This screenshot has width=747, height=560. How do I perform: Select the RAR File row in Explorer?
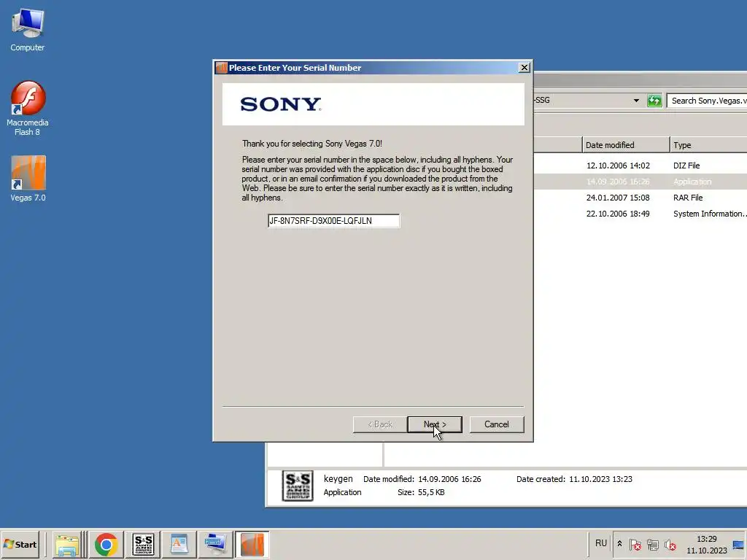(640, 198)
